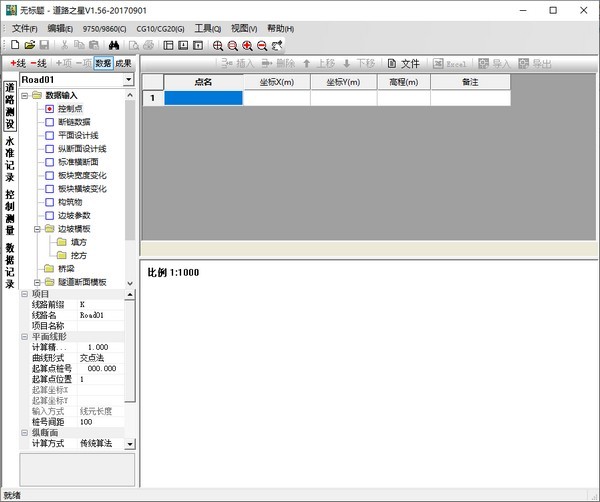Click the 数据 data button

[x=103, y=63]
